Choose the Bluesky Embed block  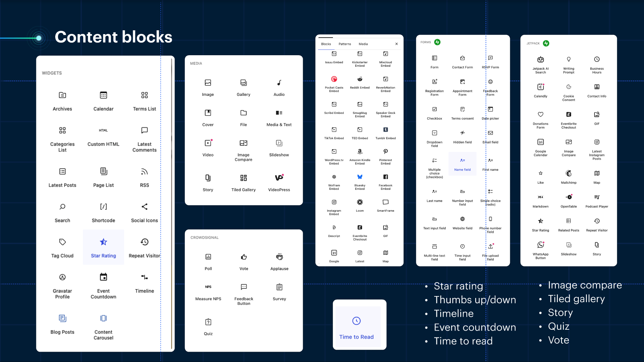[x=360, y=182]
